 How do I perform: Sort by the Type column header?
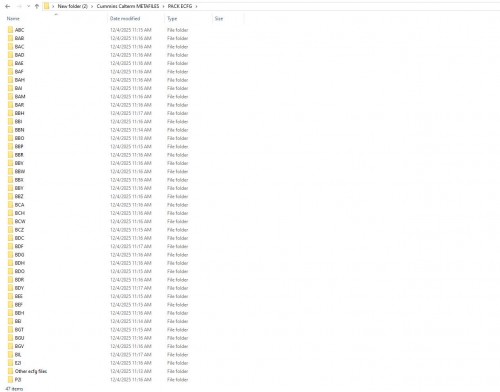click(x=172, y=19)
